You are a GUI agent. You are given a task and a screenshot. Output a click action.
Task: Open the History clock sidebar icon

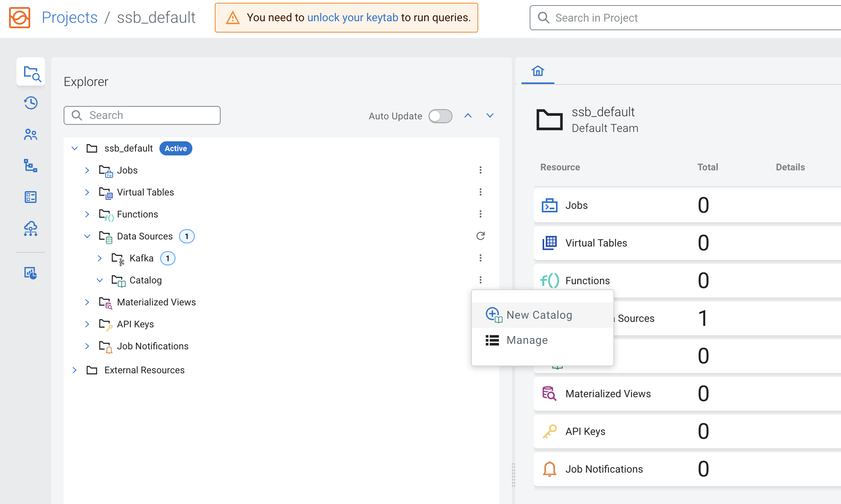coord(31,103)
